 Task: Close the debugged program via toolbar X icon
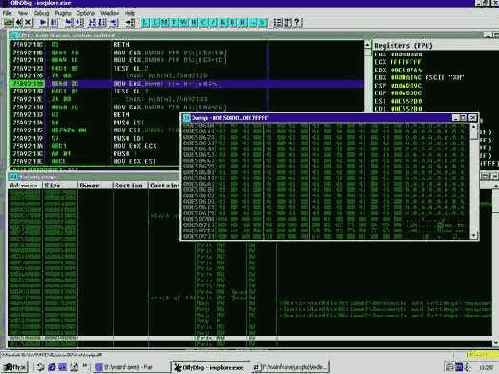click(28, 23)
